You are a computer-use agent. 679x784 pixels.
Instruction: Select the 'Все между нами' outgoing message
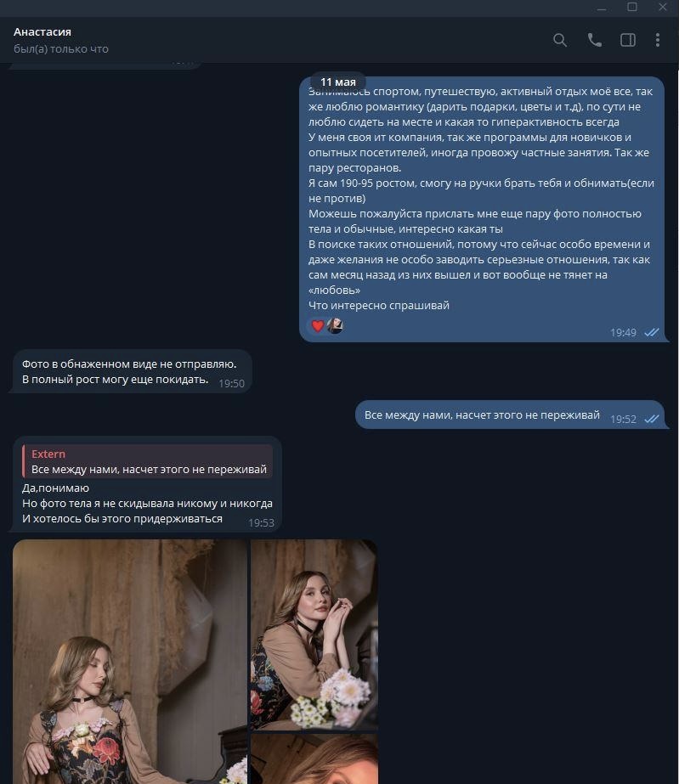point(510,415)
